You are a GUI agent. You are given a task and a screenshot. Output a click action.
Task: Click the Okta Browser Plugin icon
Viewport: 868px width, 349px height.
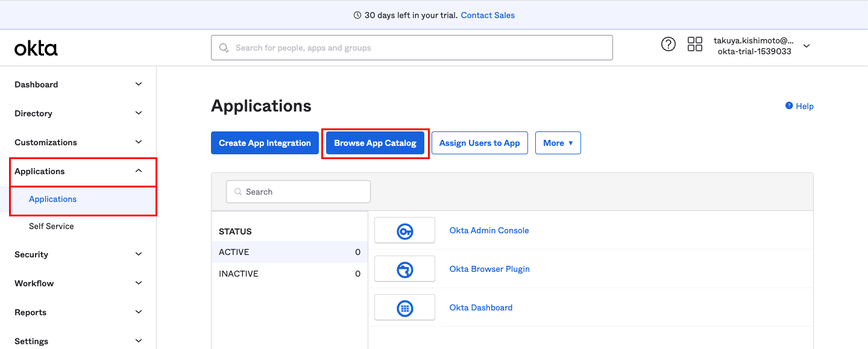click(404, 269)
